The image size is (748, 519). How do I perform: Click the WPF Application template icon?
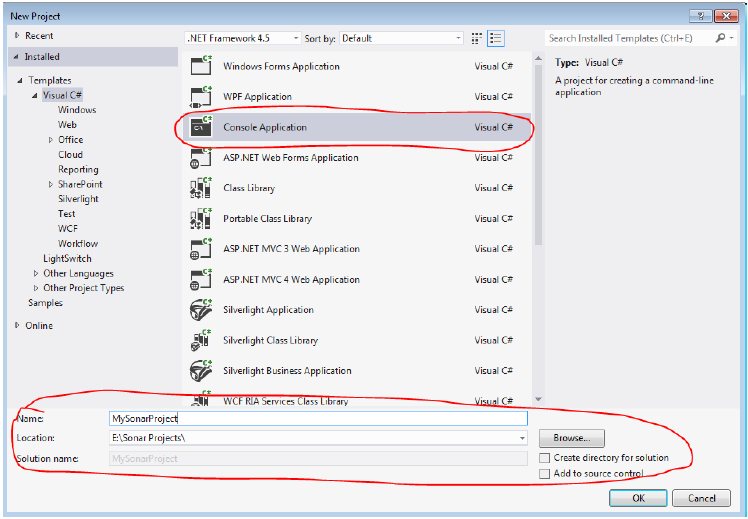[201, 96]
